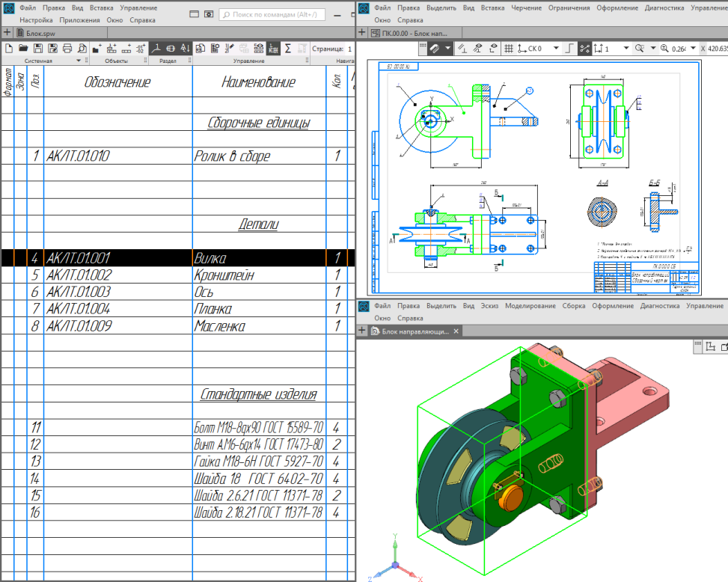Open the zoom scale 0.264 dropdown
The height and width of the screenshot is (582, 728).
(x=694, y=49)
